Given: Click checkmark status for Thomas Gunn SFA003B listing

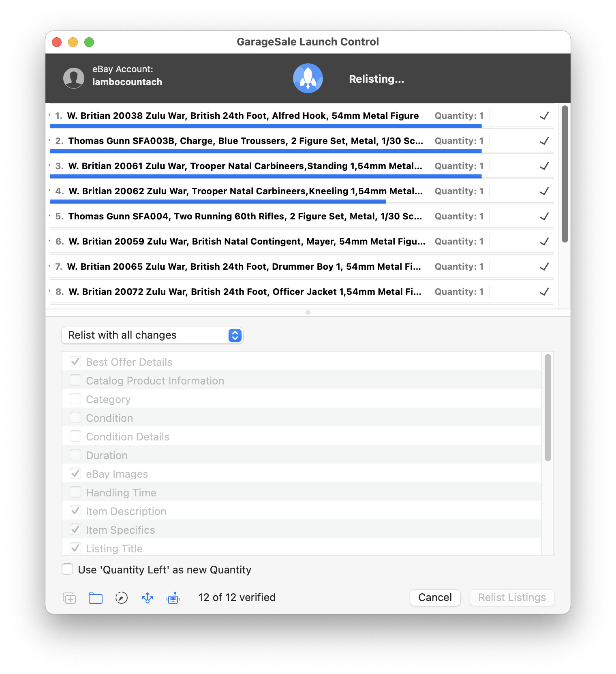Looking at the screenshot, I should pos(544,141).
